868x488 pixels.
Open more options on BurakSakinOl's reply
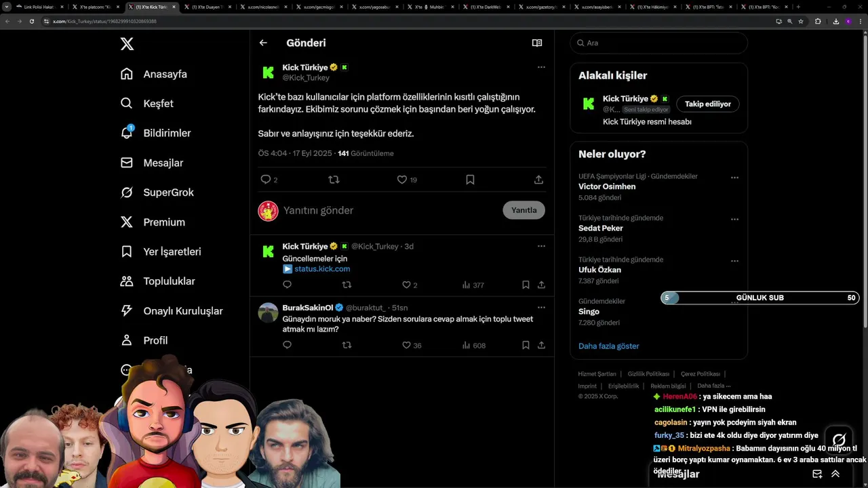(x=541, y=307)
